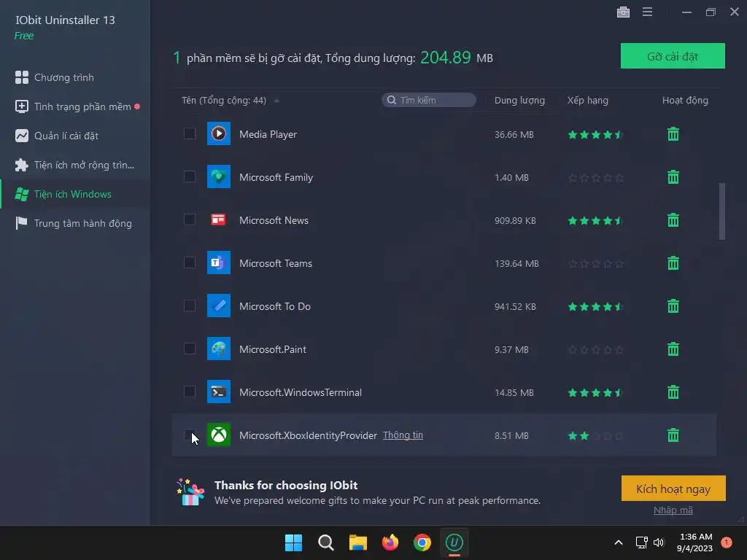Open the hamburger menu in title bar

pos(647,12)
